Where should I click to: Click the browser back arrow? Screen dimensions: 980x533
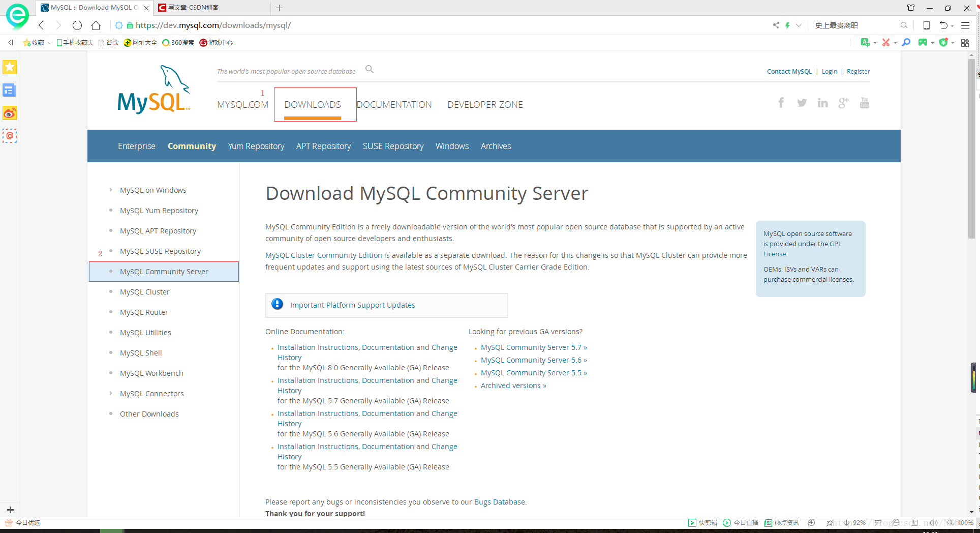[41, 25]
